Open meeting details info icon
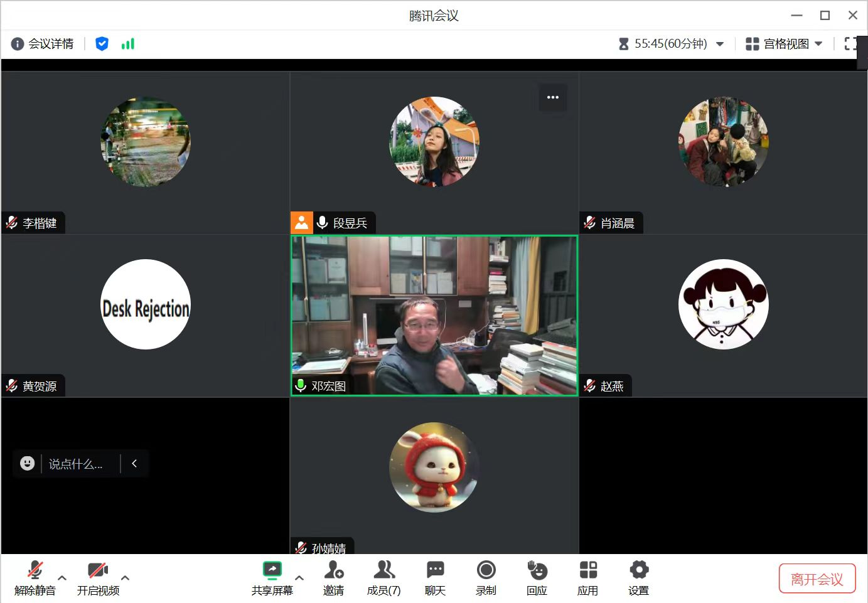Viewport: 868px width, 603px height. click(x=18, y=44)
